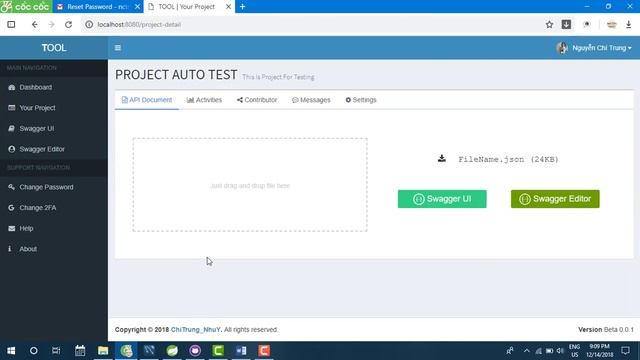The width and height of the screenshot is (640, 360).
Task: Click the browser forward arrow
Action: point(51,24)
